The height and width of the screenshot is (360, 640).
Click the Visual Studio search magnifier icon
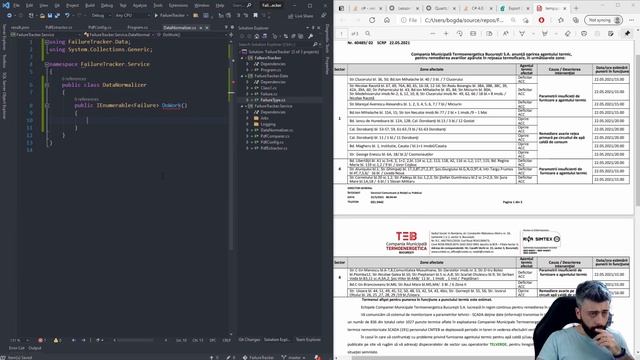pos(249,5)
